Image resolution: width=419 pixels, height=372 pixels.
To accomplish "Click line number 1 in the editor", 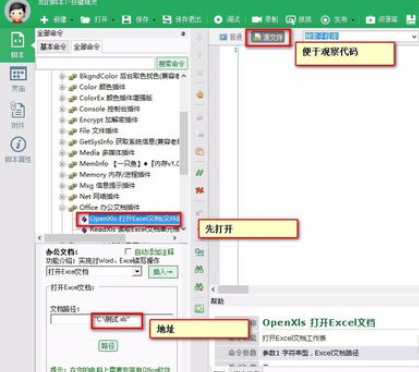I will click(x=236, y=50).
